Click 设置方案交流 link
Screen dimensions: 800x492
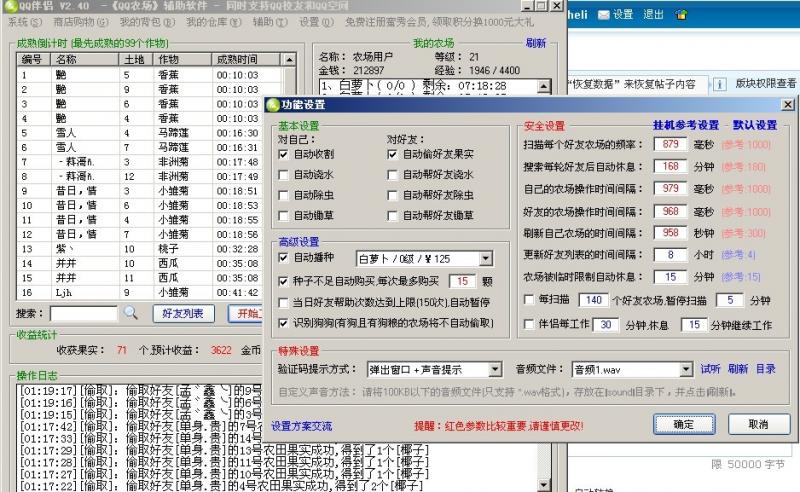(x=302, y=426)
